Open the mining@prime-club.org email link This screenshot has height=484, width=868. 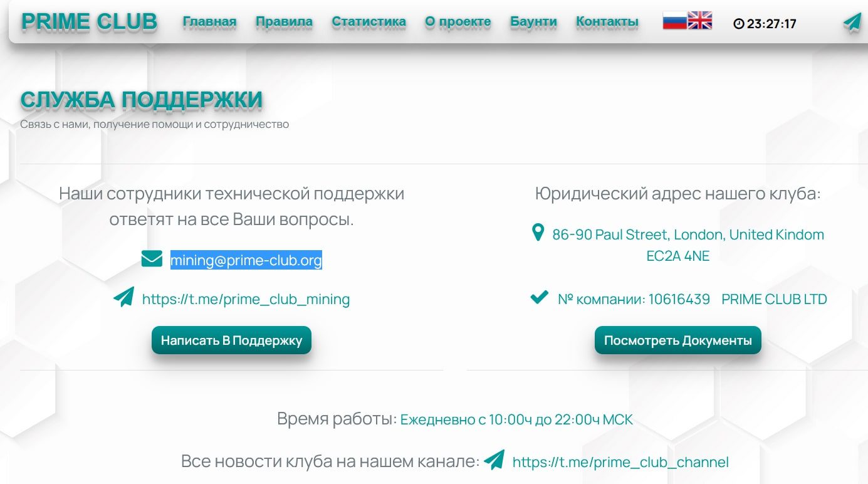click(246, 260)
